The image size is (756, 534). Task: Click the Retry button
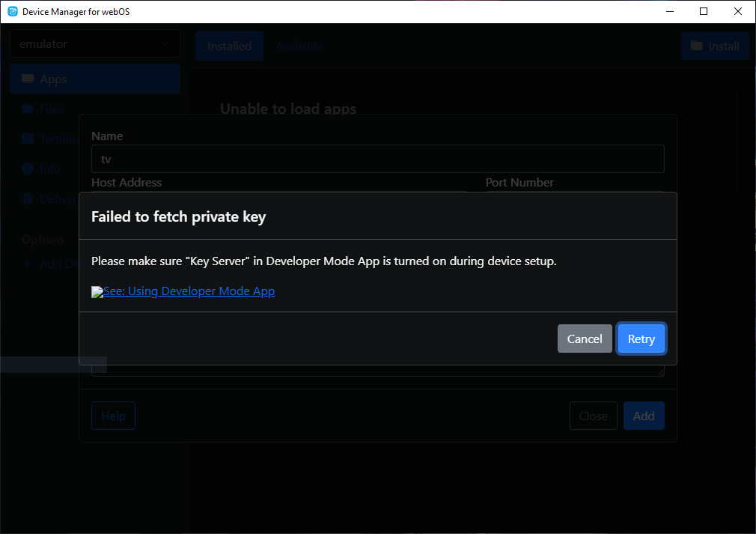[x=641, y=339]
